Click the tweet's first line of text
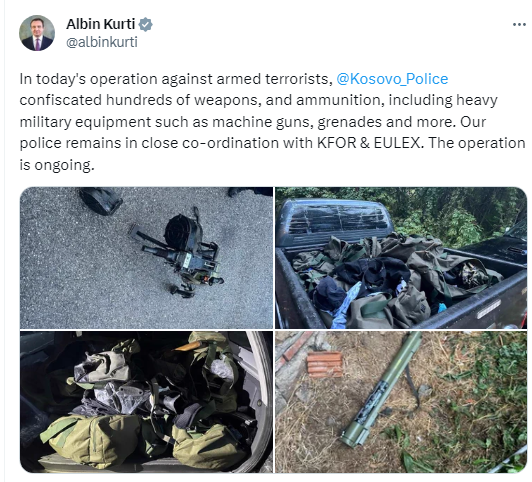 (x=234, y=79)
